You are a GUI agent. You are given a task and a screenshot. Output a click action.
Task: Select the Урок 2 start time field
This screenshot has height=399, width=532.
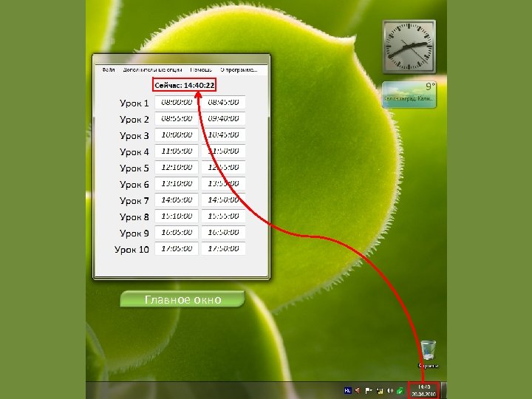[x=177, y=118]
